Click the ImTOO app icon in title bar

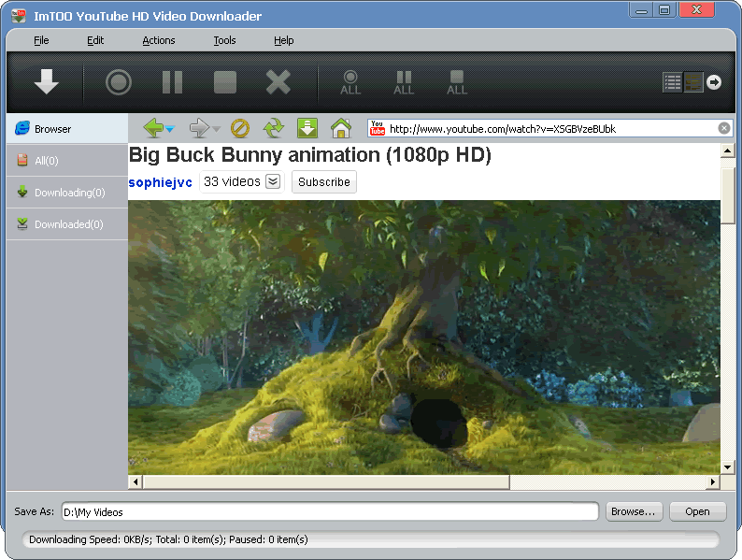pos(19,16)
